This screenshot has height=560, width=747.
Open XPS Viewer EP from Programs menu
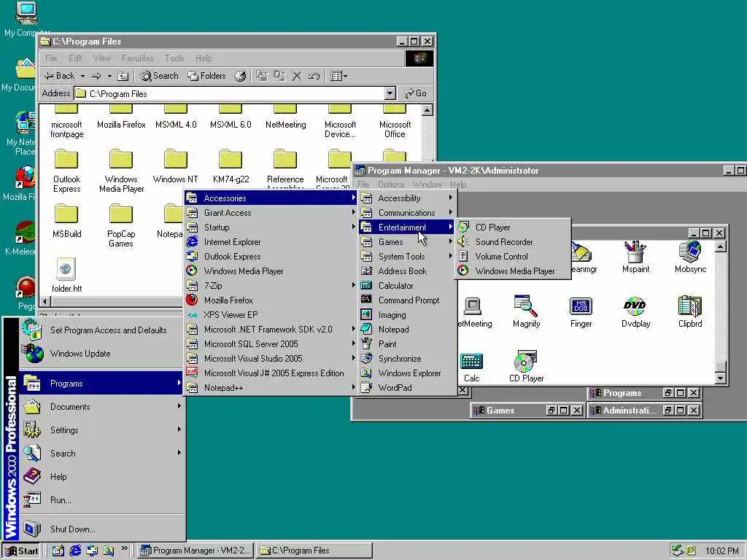(x=271, y=315)
